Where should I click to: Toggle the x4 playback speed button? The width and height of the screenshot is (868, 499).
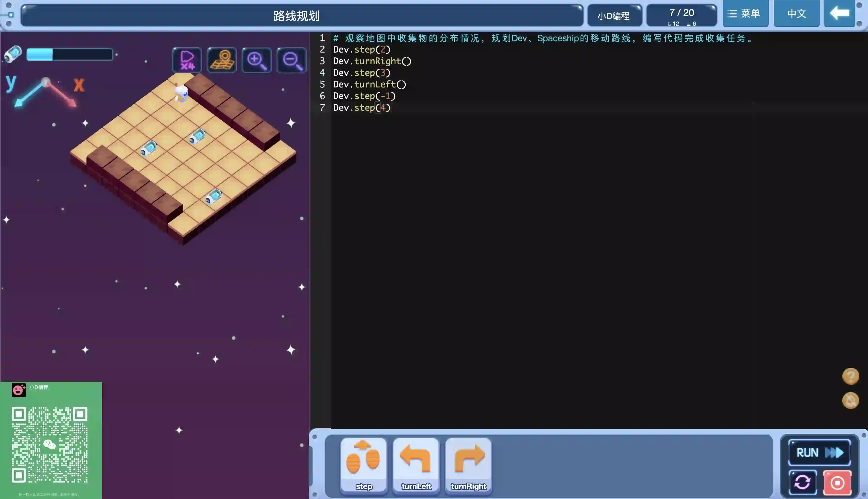pos(187,60)
